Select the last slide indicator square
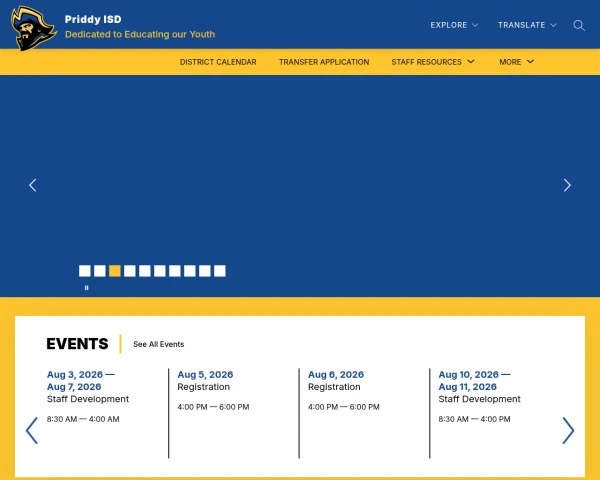This screenshot has width=600, height=480. [x=220, y=271]
